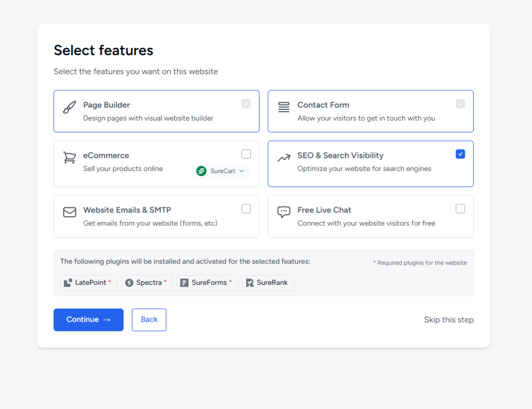Viewport: 532px width, 409px height.
Task: Click the Page Builder checkbox
Action: (x=246, y=104)
